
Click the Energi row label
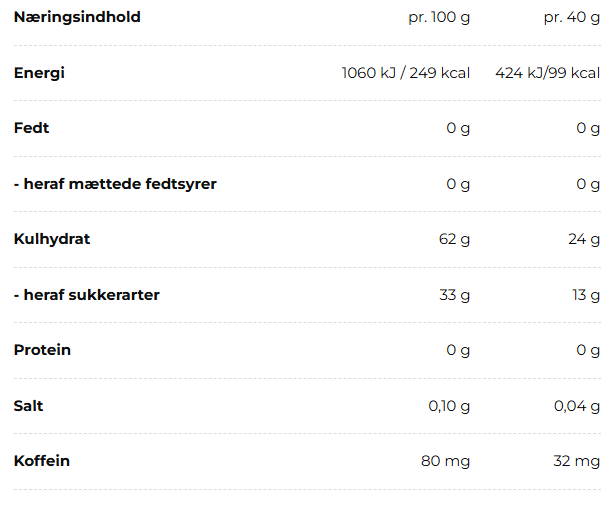pos(39,73)
